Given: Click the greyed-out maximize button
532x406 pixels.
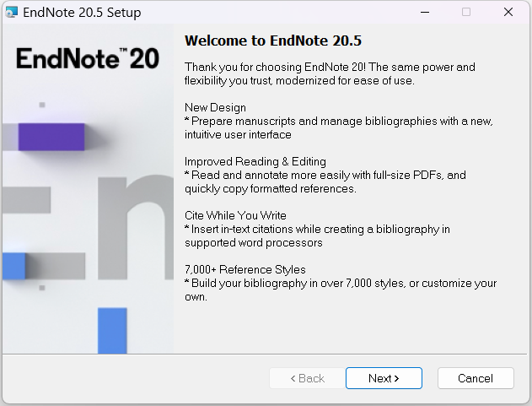Looking at the screenshot, I should [465, 13].
